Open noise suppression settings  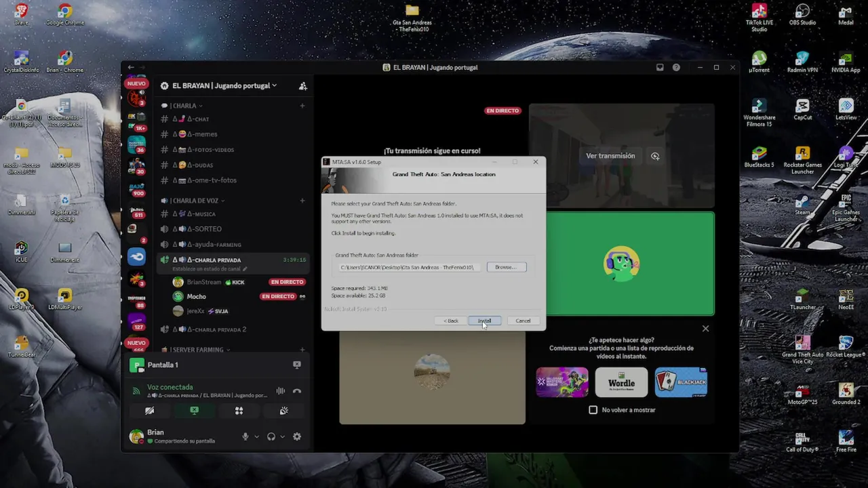pyautogui.click(x=281, y=391)
